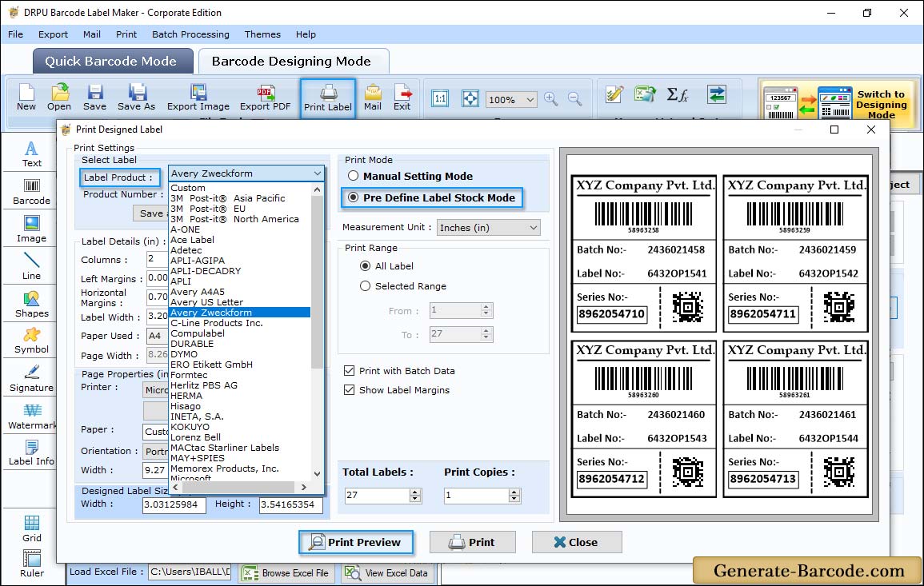The image size is (924, 586).
Task: Click the edit pencil icon in toolbar
Action: 614,94
